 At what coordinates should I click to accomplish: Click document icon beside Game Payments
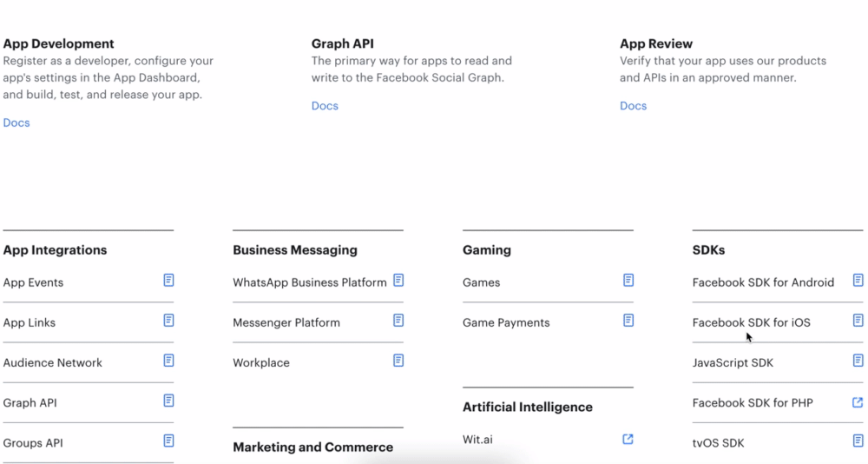click(628, 321)
